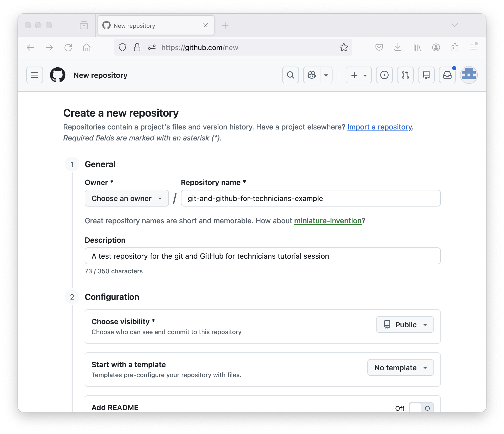Open the Firefox extensions puzzle icon
The height and width of the screenshot is (434, 504).
tap(455, 47)
